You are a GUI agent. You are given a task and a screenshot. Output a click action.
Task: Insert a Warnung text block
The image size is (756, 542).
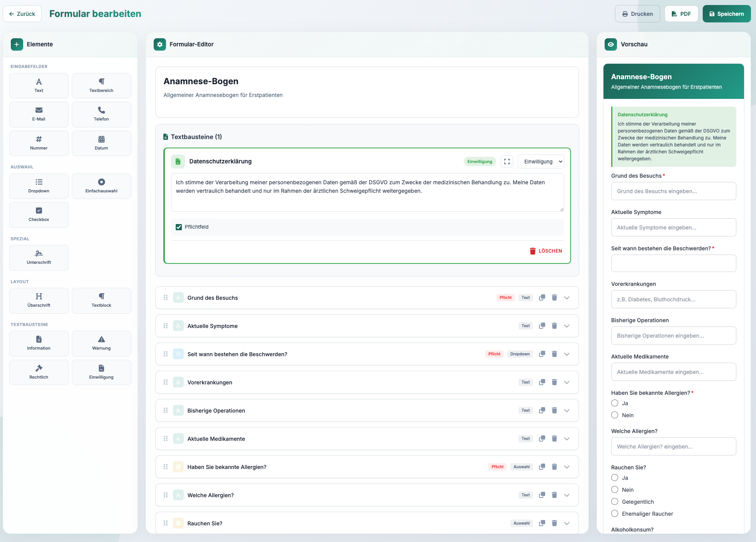click(x=101, y=343)
